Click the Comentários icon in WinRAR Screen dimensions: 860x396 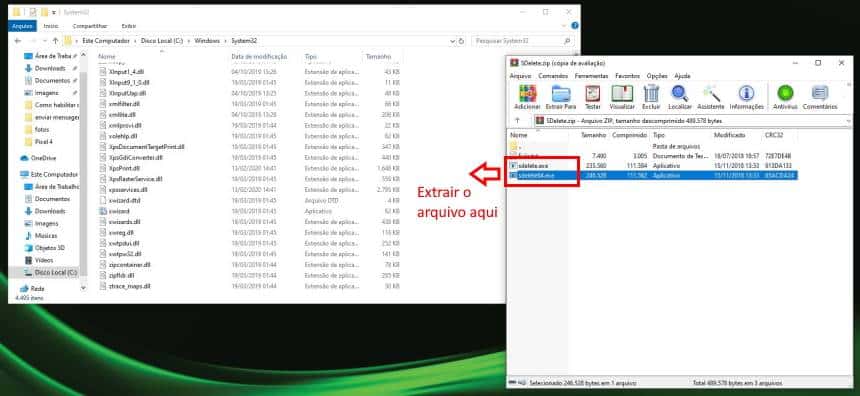pyautogui.click(x=819, y=97)
